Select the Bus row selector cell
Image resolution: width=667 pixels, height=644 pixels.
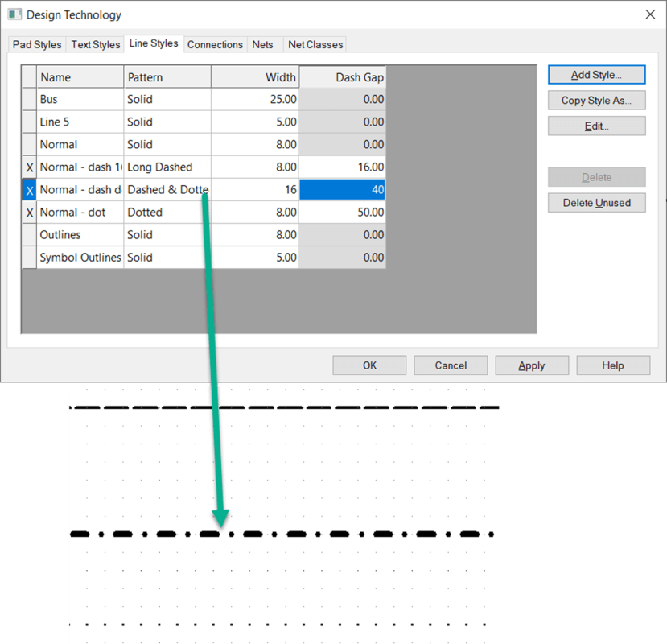tap(29, 99)
